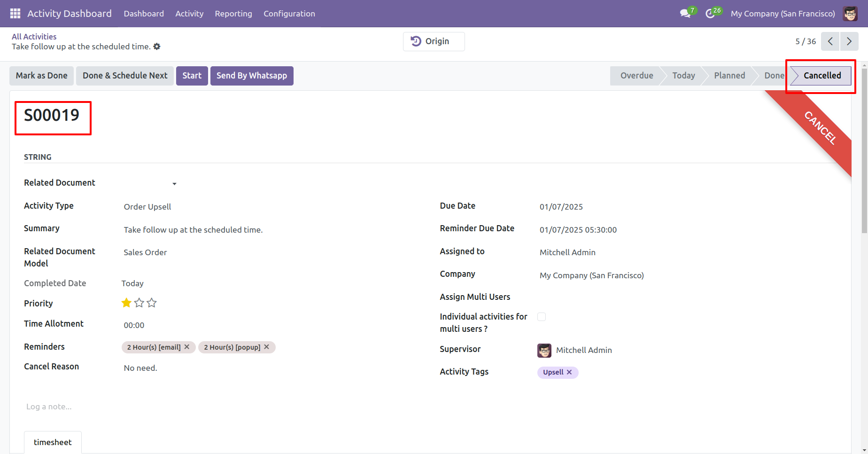This screenshot has width=868, height=454.
Task: Go to the previous record arrow
Action: coord(830,41)
